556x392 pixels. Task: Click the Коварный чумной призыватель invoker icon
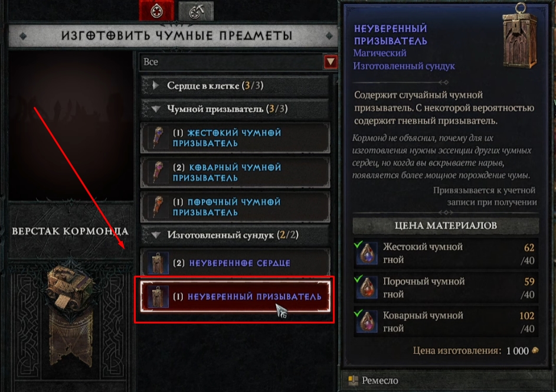pos(158,172)
